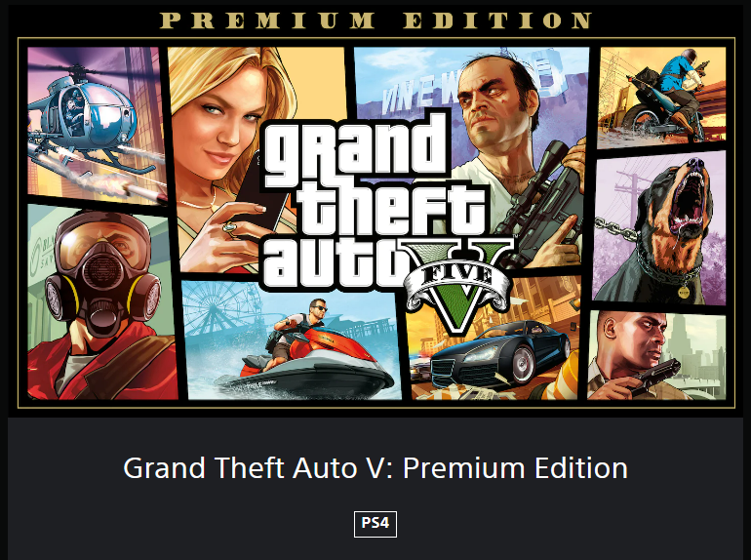Select the black sports car artwork
This screenshot has width=751, height=560.
(x=500, y=354)
